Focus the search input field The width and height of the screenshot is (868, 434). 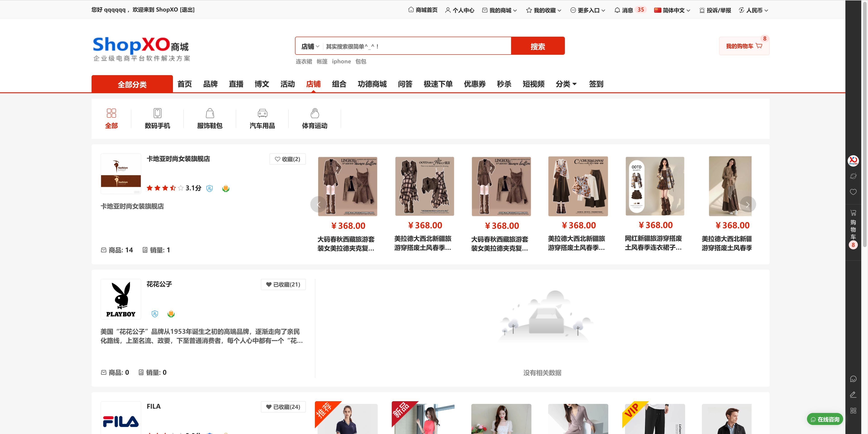click(x=417, y=46)
